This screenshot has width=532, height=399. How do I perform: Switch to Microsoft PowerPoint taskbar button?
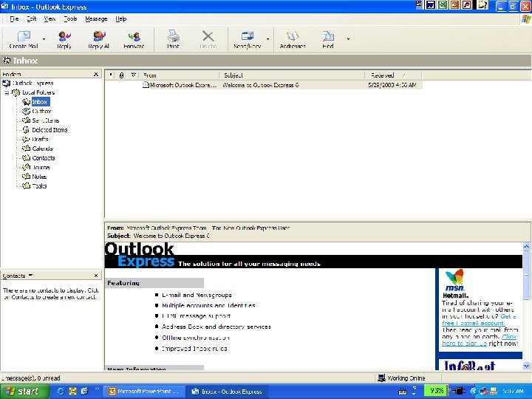point(143,392)
